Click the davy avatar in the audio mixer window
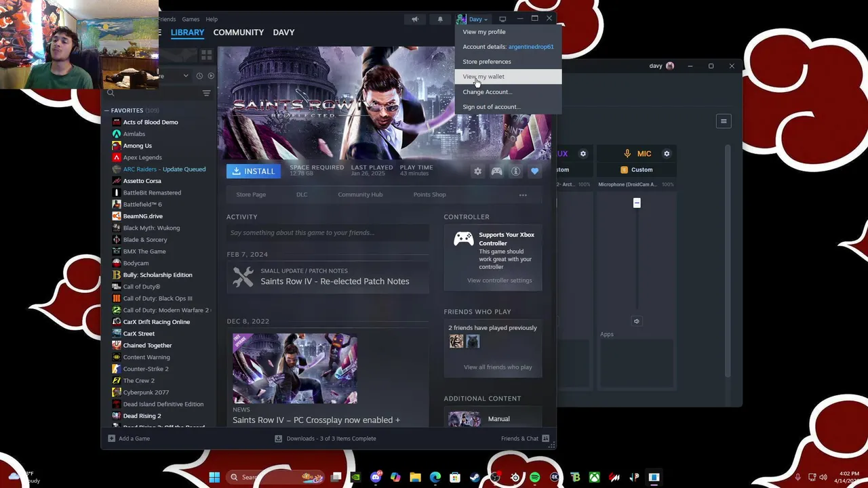 [670, 66]
